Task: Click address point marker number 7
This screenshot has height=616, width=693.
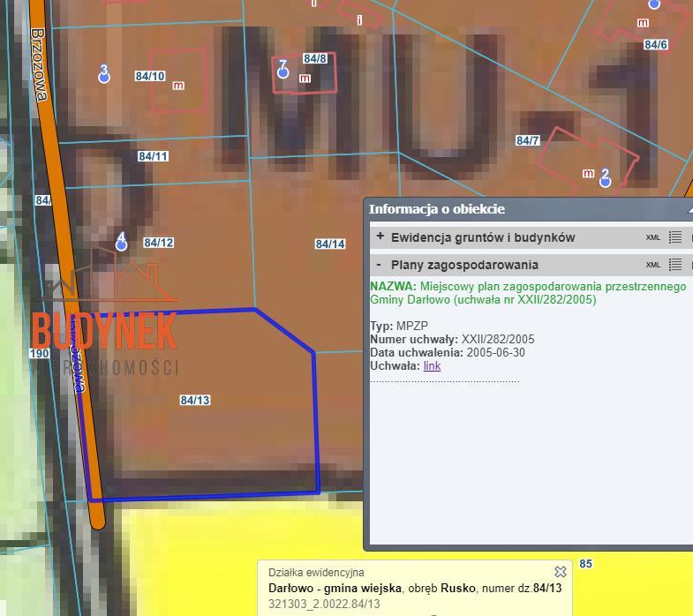Action: 282,70
